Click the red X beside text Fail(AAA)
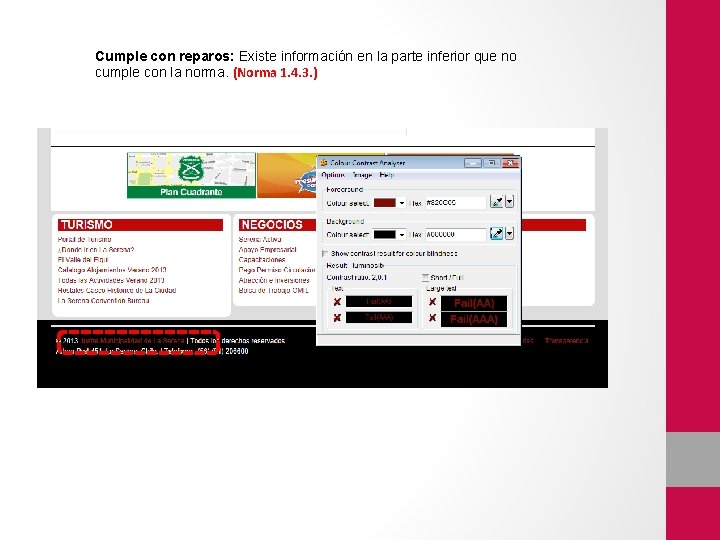This screenshot has width=720, height=540. click(337, 317)
